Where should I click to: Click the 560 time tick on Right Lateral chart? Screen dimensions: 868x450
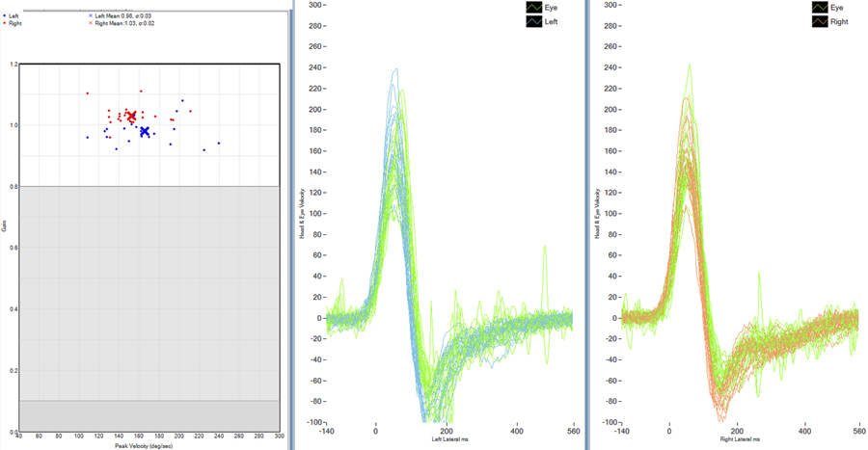pos(859,431)
